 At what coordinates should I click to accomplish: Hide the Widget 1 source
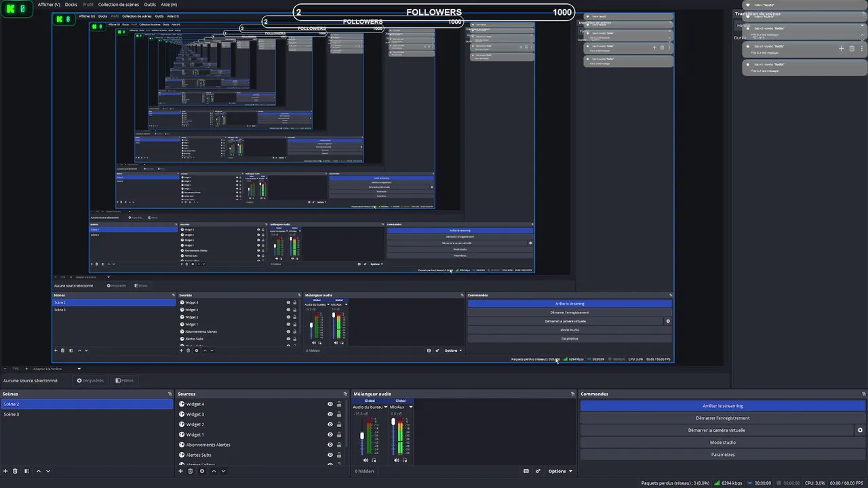click(330, 434)
